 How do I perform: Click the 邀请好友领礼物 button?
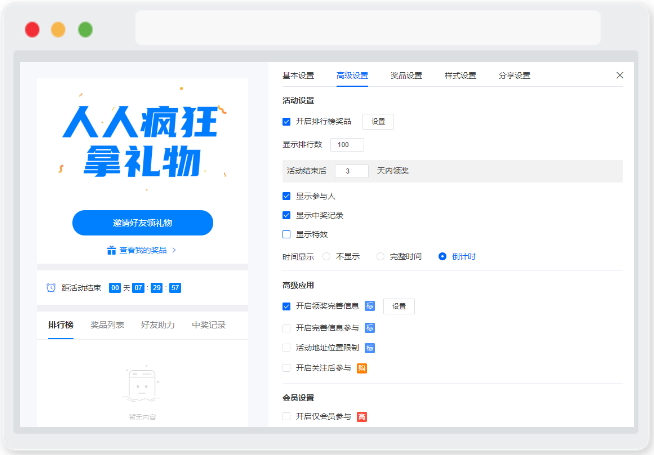pos(143,223)
